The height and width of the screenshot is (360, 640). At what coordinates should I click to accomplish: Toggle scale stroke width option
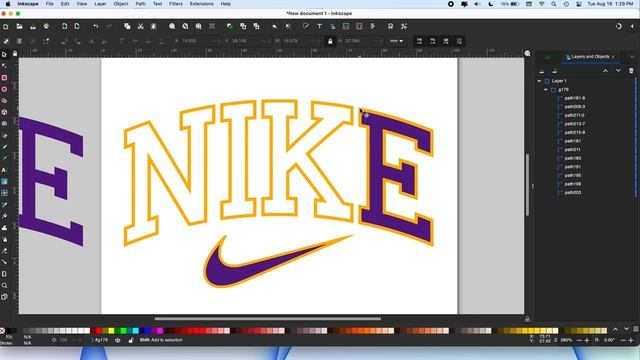pos(419,41)
